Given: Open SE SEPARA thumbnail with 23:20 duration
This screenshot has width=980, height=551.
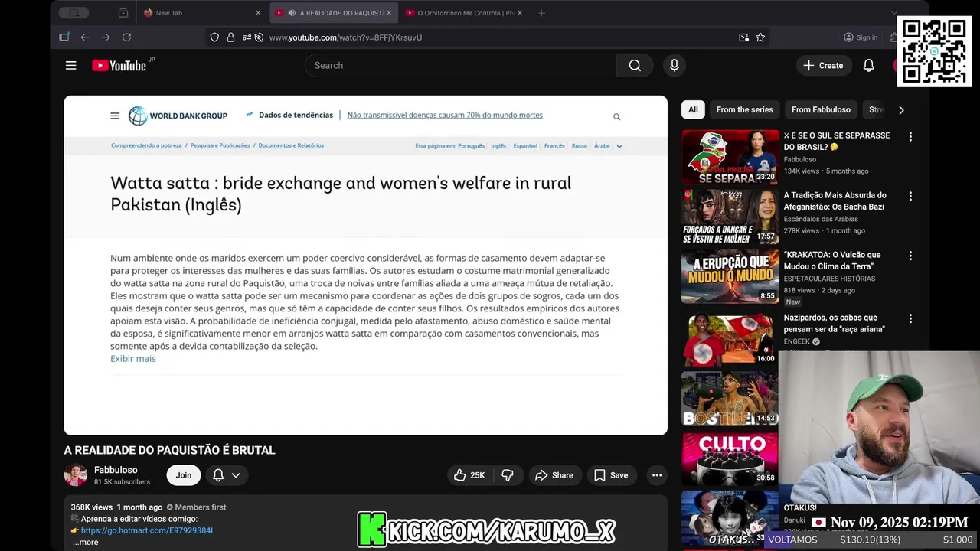Looking at the screenshot, I should [x=730, y=158].
